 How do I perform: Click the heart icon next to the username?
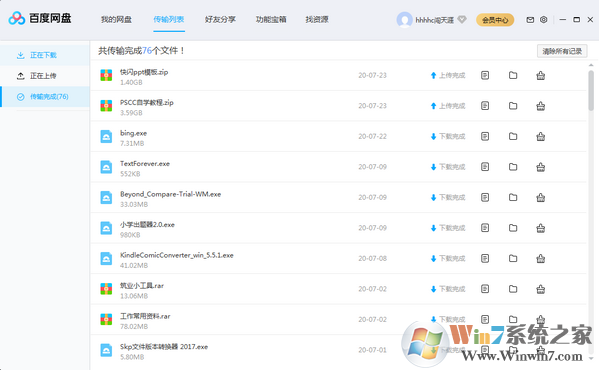(462, 19)
